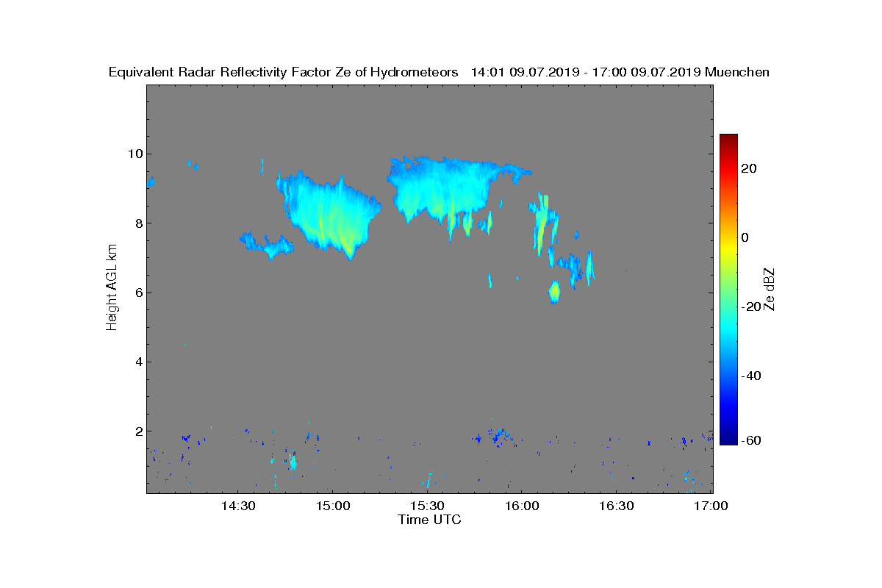Image resolution: width=882 pixels, height=588 pixels.
Task: Click the dark red top of the colorbar
Action: pos(728,139)
